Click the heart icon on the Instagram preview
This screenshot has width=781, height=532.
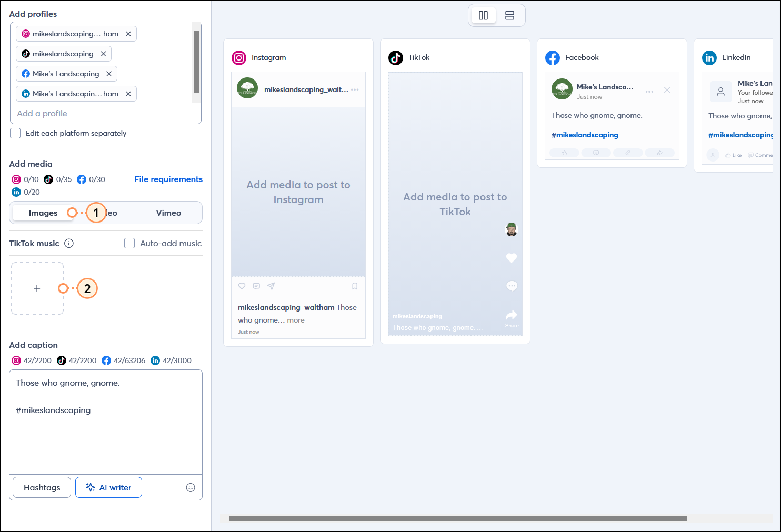tap(242, 286)
